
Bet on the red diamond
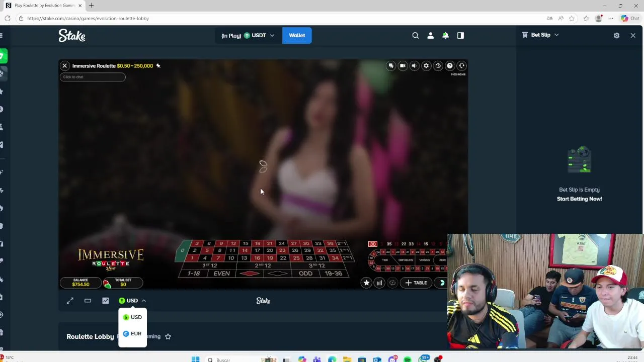point(250,274)
